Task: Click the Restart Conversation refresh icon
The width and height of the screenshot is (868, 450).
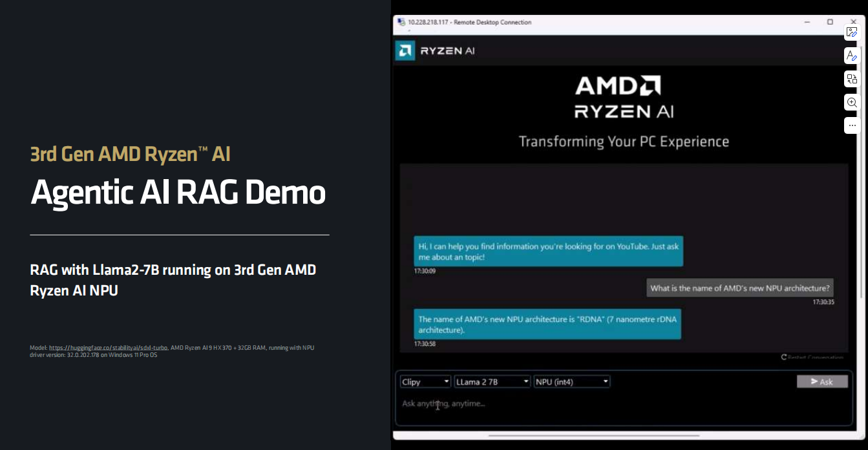Action: click(784, 357)
